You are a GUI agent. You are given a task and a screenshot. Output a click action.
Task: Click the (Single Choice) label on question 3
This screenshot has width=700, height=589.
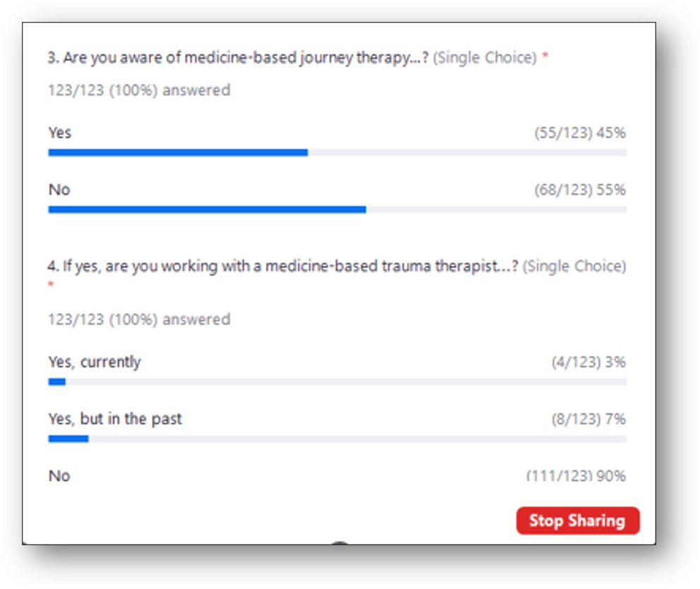(x=485, y=58)
